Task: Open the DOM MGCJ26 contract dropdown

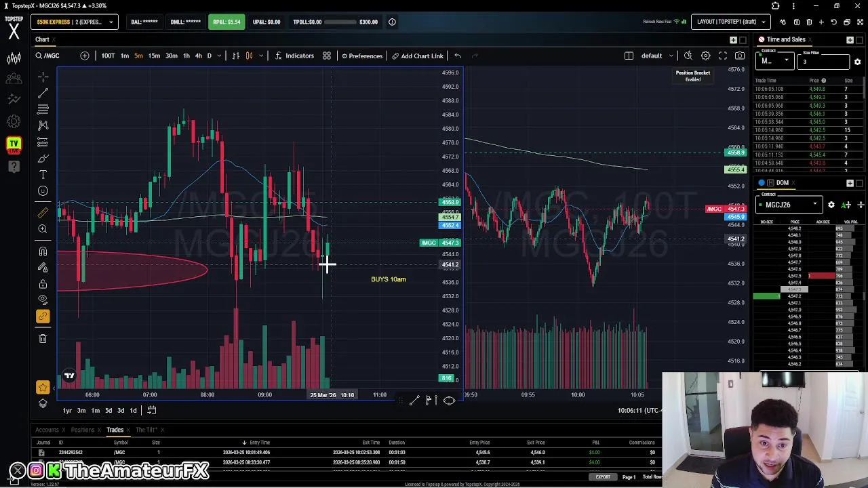Action: click(789, 205)
